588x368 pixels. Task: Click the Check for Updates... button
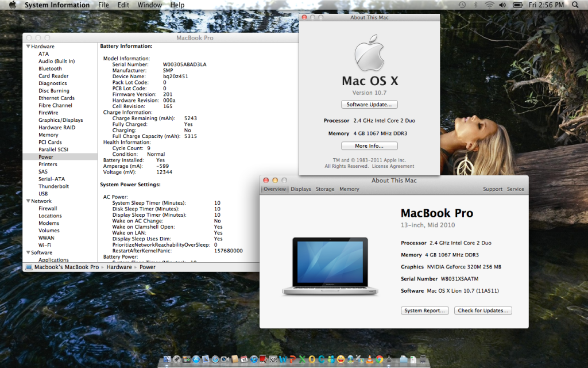pos(483,310)
